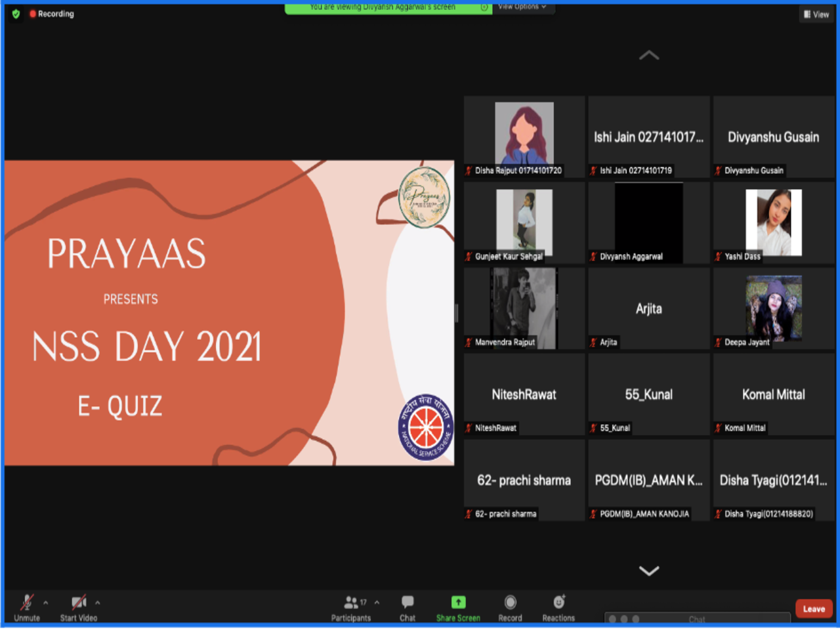The height and width of the screenshot is (630, 840).
Task: Open the View Options dropdown
Action: (522, 7)
